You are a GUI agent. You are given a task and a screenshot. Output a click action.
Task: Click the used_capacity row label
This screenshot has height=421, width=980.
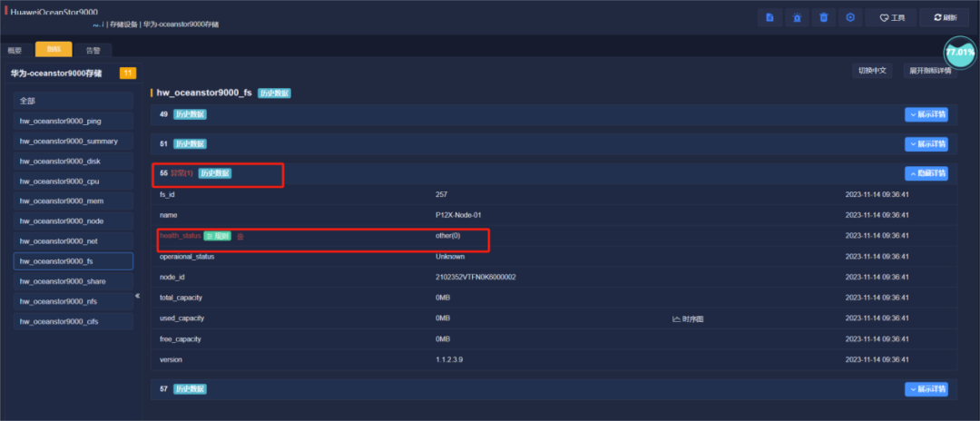[181, 318]
